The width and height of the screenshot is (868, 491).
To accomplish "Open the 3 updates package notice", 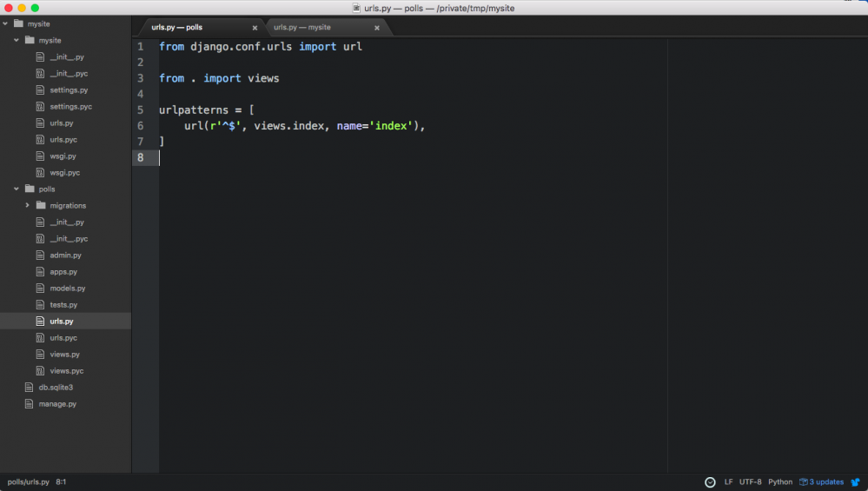I will point(821,482).
